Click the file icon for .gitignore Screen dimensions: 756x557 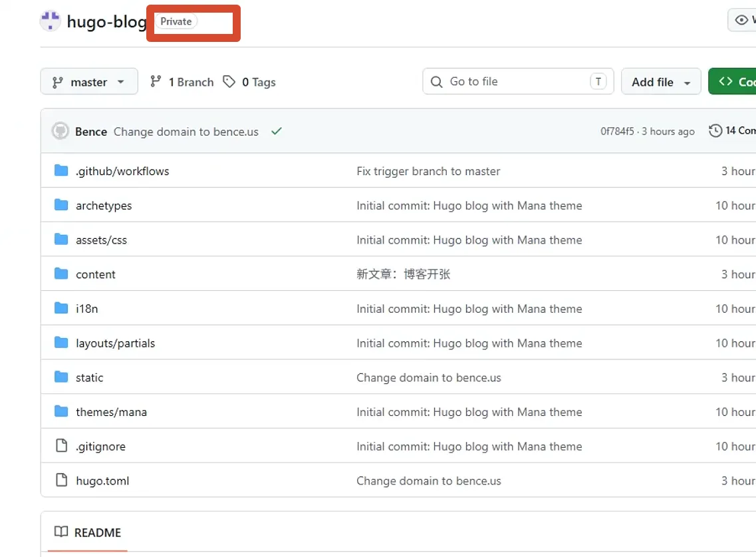[x=61, y=445]
